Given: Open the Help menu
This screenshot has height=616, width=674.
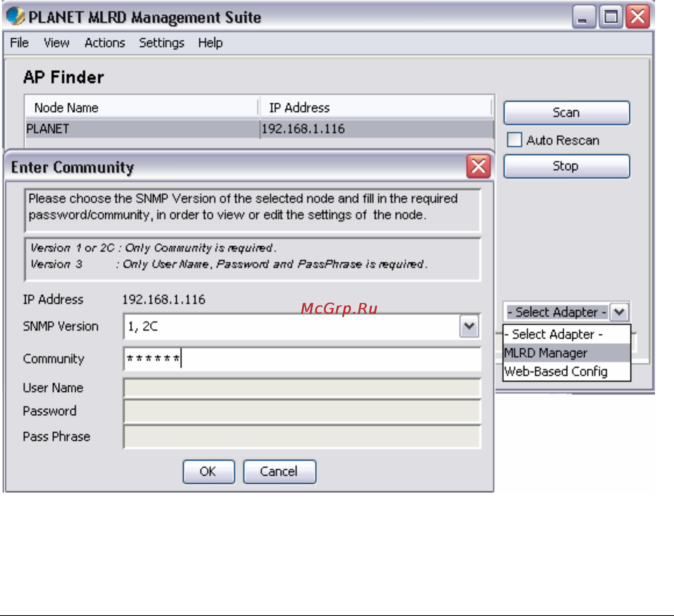Looking at the screenshot, I should point(211,43).
